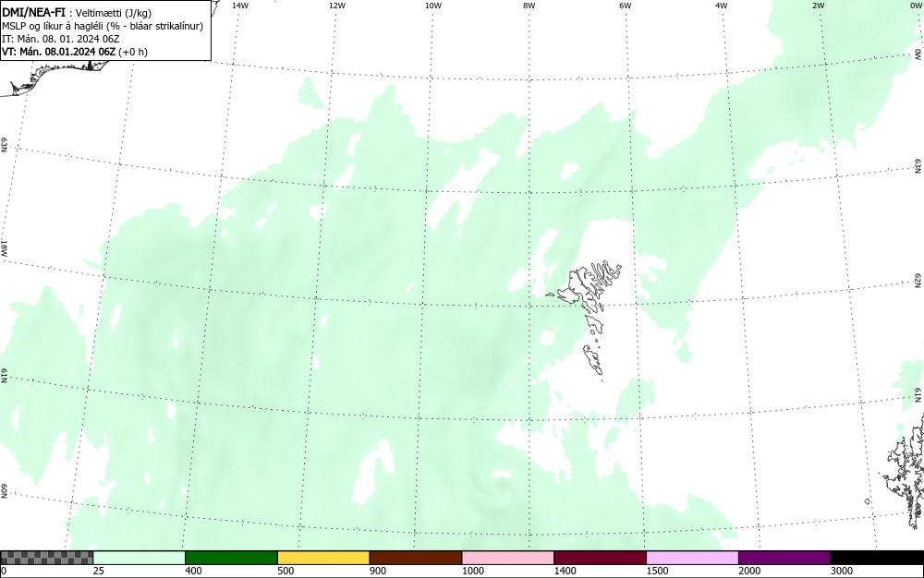This screenshot has width=924, height=578.
Task: Select the "0W" longitude label
Action: coord(915,6)
